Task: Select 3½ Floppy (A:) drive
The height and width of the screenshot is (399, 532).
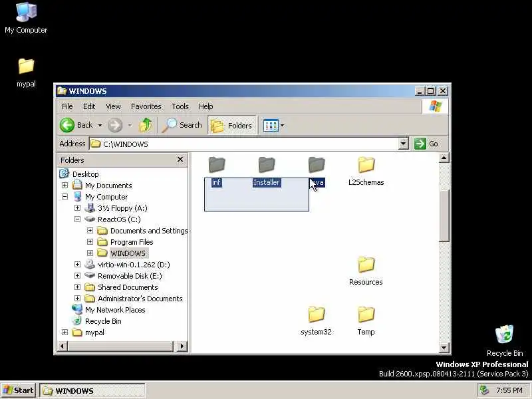Action: click(x=122, y=208)
